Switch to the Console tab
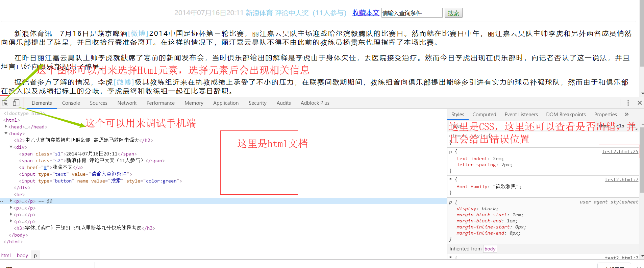Viewport: 644px width, 268px height. pyautogui.click(x=71, y=103)
